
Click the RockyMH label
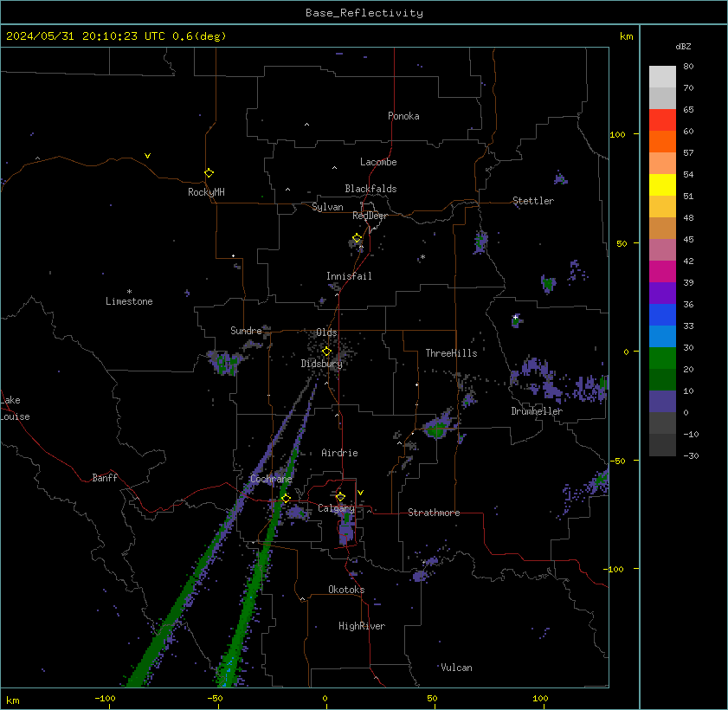206,192
